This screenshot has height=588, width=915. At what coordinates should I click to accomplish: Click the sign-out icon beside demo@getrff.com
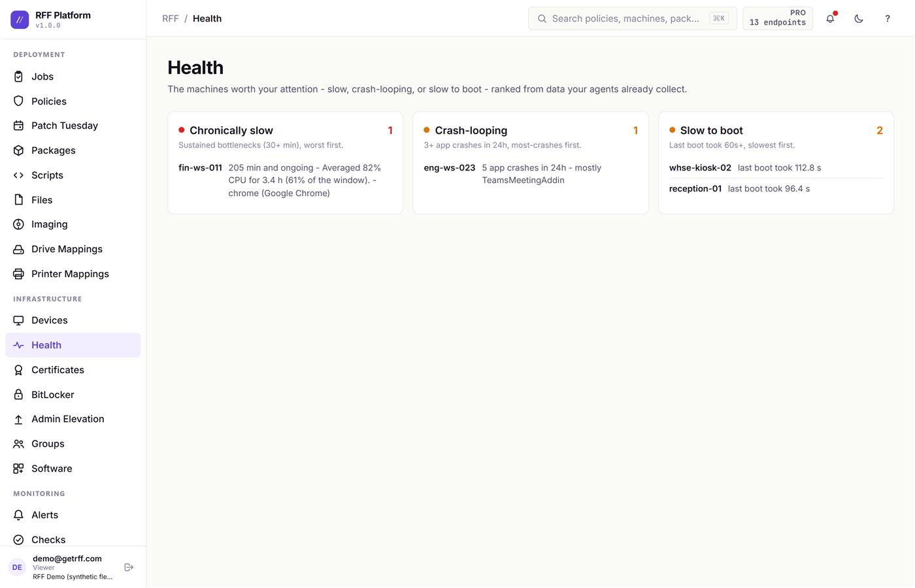[x=129, y=567]
